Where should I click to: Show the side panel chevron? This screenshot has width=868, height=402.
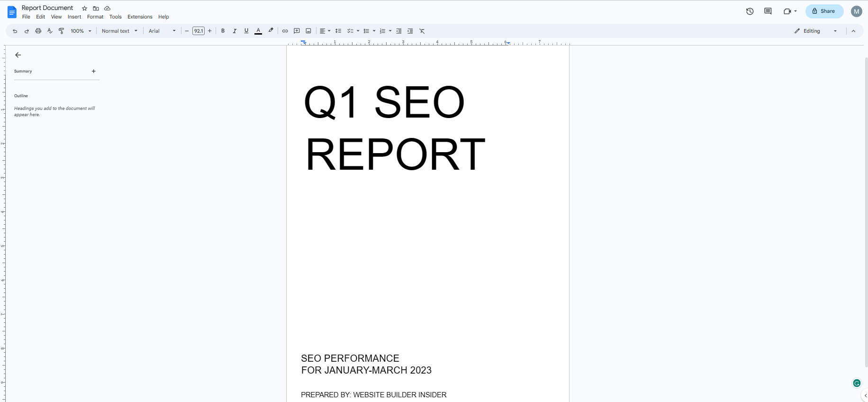865,395
